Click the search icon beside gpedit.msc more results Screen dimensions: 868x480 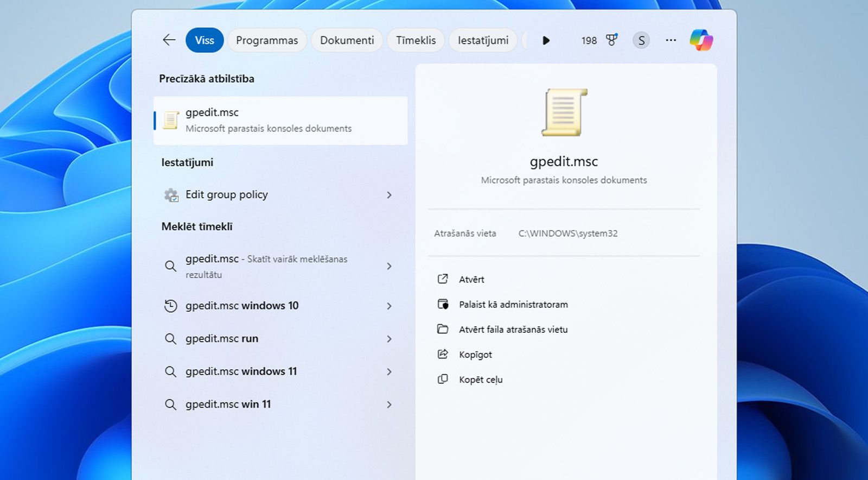pyautogui.click(x=171, y=266)
